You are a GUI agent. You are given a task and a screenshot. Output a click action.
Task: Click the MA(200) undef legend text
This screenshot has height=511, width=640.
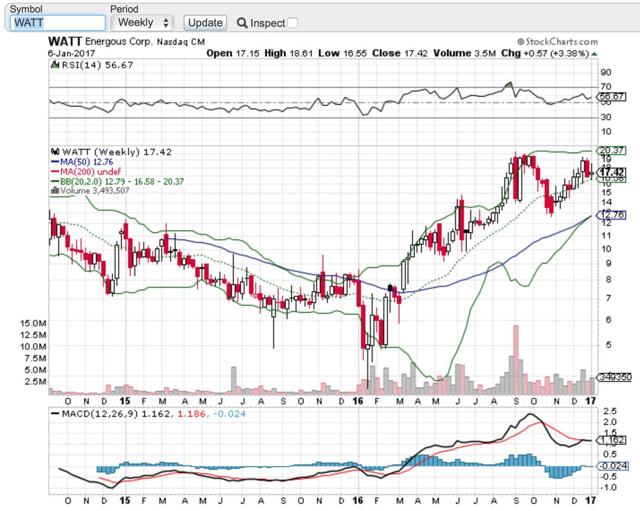90,172
